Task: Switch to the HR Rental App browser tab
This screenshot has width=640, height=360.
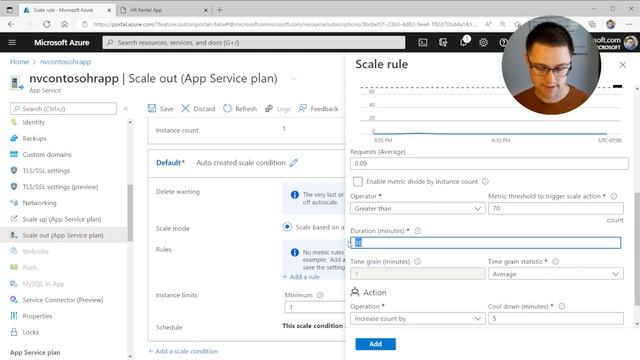Action: (x=163, y=10)
